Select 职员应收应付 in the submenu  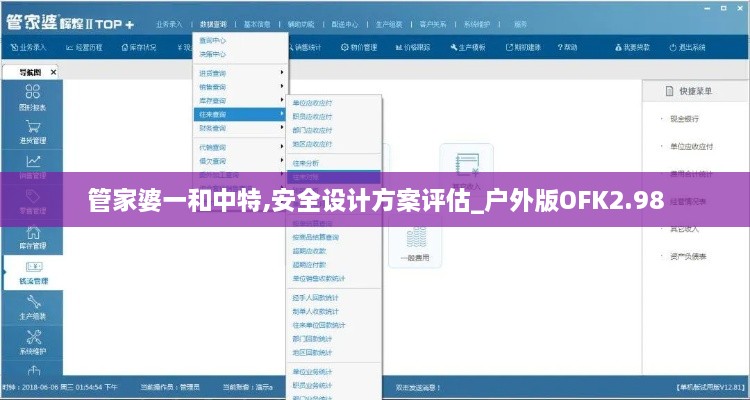click(334, 116)
